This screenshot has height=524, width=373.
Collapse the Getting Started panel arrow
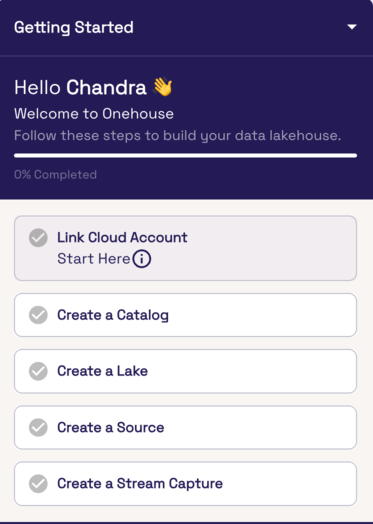(x=352, y=27)
